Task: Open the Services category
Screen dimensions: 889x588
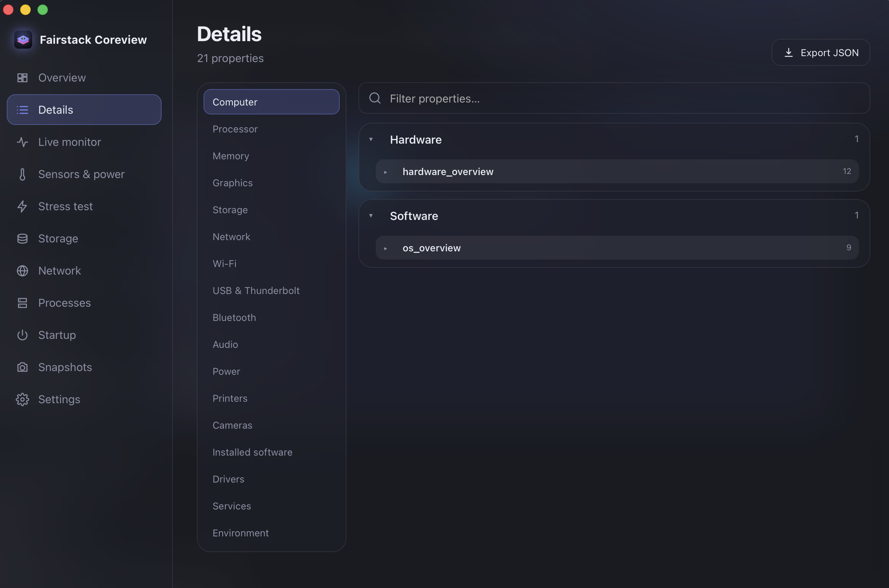Action: (x=272, y=506)
